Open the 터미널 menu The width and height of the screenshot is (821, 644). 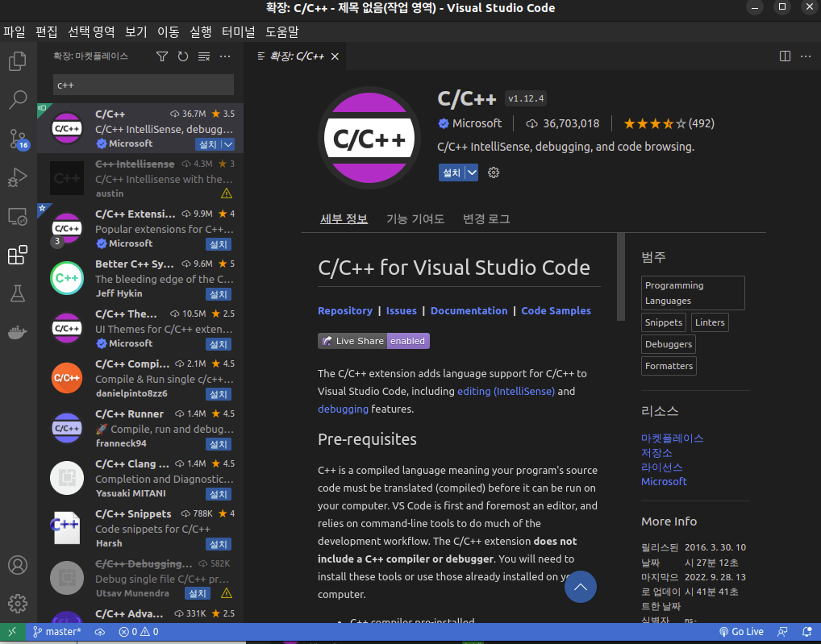click(x=238, y=32)
